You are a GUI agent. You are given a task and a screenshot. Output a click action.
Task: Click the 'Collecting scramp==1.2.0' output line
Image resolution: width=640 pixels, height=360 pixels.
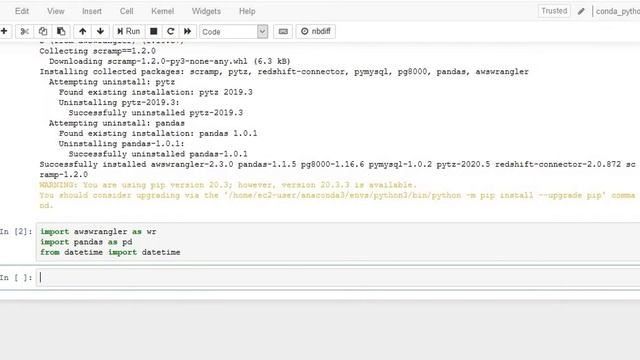click(x=98, y=51)
